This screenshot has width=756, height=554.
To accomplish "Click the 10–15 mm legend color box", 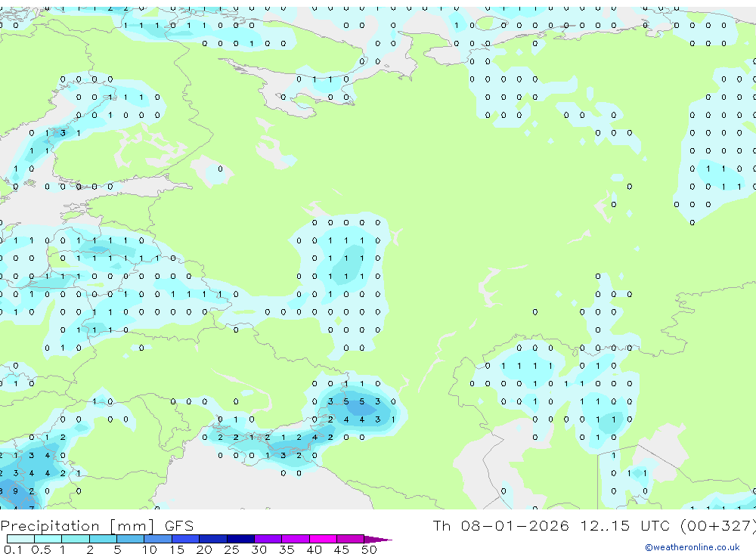I will click(x=158, y=539).
